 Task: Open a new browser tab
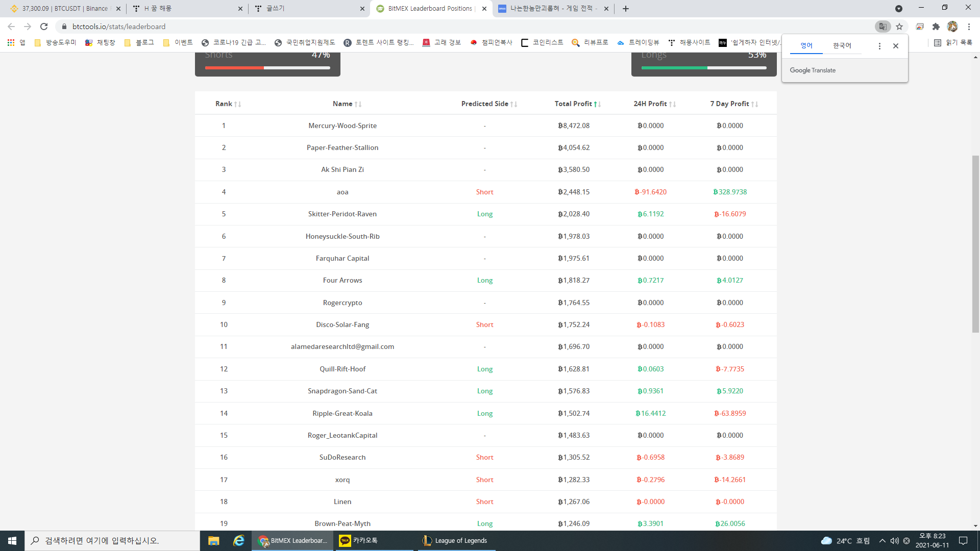click(626, 9)
